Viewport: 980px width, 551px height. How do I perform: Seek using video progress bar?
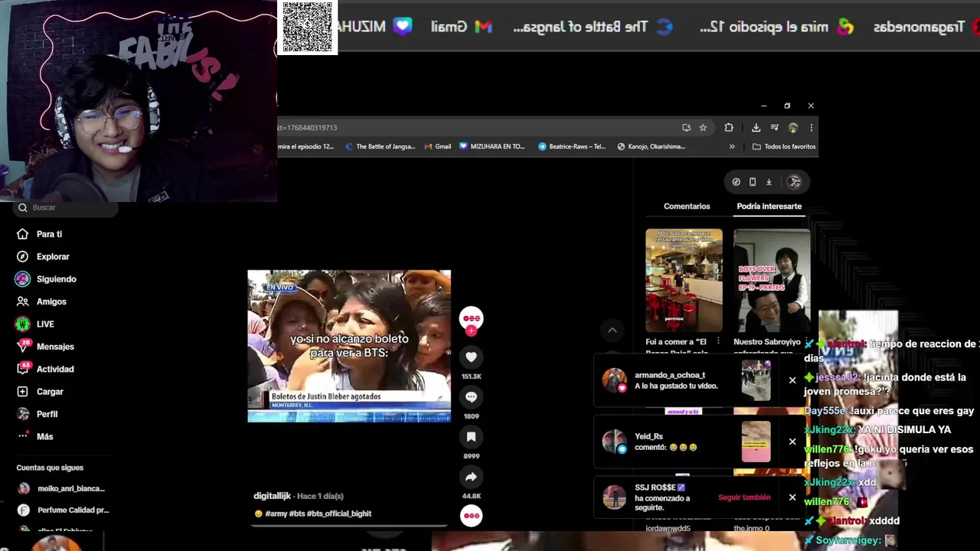coord(349,527)
